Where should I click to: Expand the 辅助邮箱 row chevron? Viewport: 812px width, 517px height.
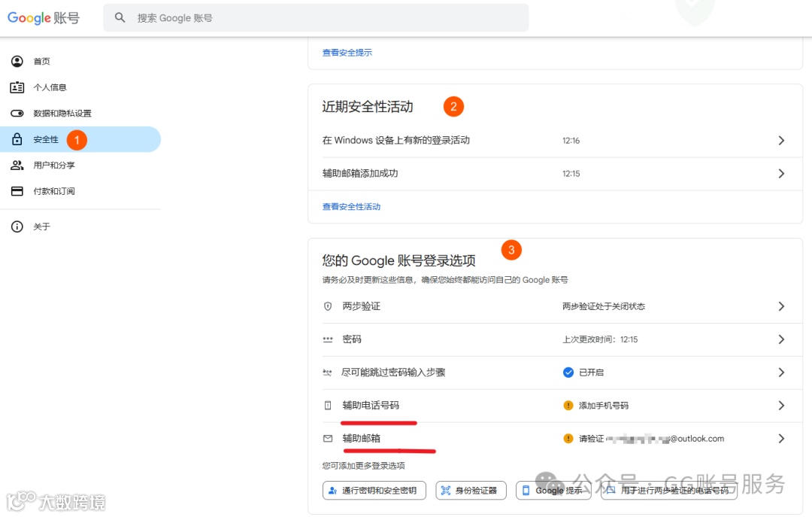click(781, 439)
